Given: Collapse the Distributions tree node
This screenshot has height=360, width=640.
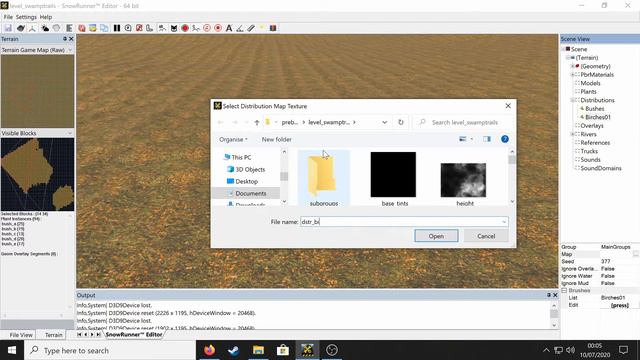Looking at the screenshot, I should [x=572, y=100].
